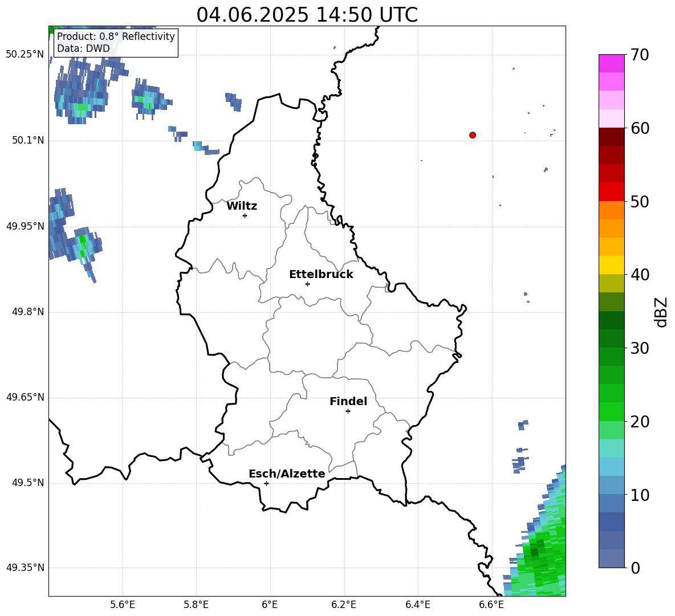Click the colorbar tick label 0
The width and height of the screenshot is (675, 616).
pos(635,568)
